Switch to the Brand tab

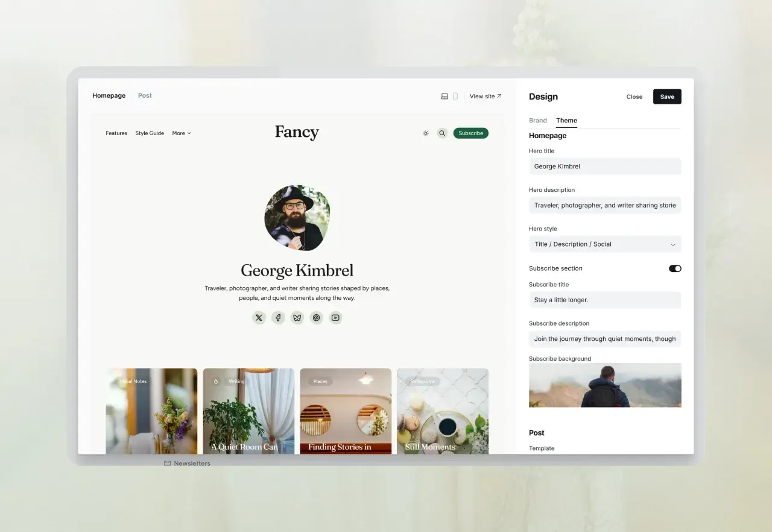[x=538, y=121]
